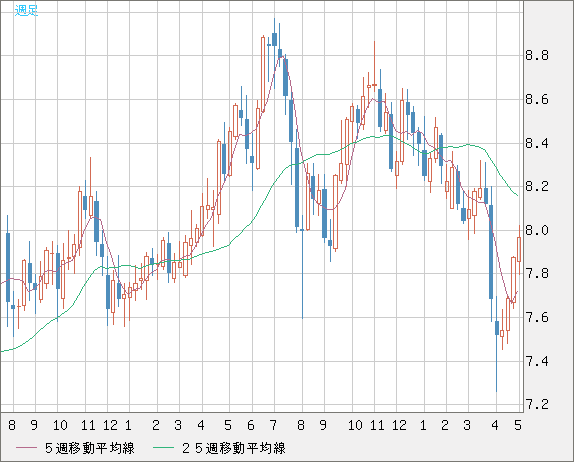Click the 8.4 price axis label
574x462 pixels.
(537, 143)
